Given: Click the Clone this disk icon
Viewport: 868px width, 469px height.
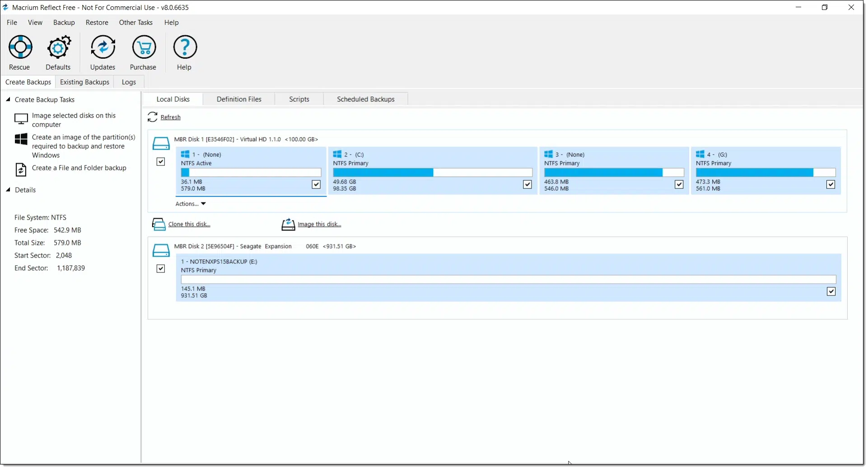Looking at the screenshot, I should [159, 224].
